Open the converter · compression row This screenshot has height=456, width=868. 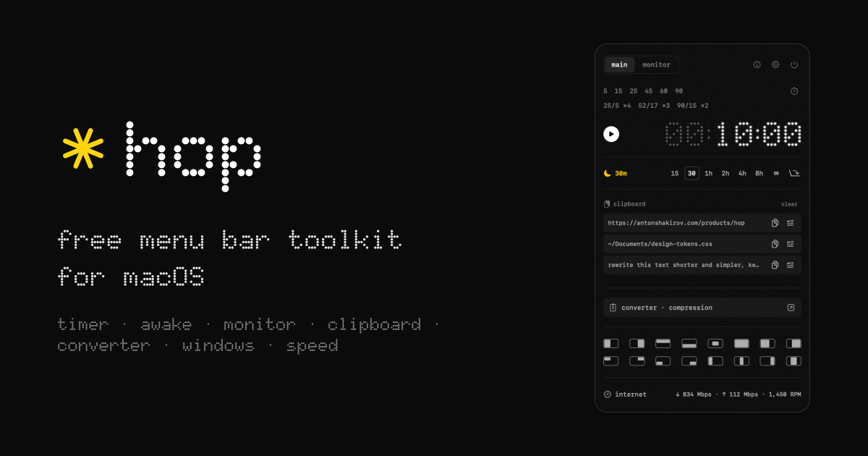point(702,308)
